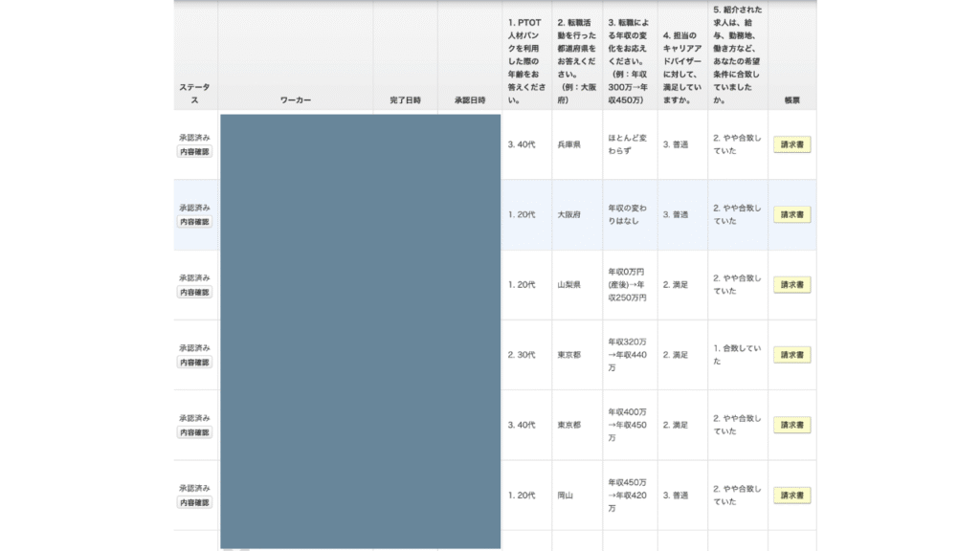Click 内容確認 button in the 岡山 row

click(194, 502)
